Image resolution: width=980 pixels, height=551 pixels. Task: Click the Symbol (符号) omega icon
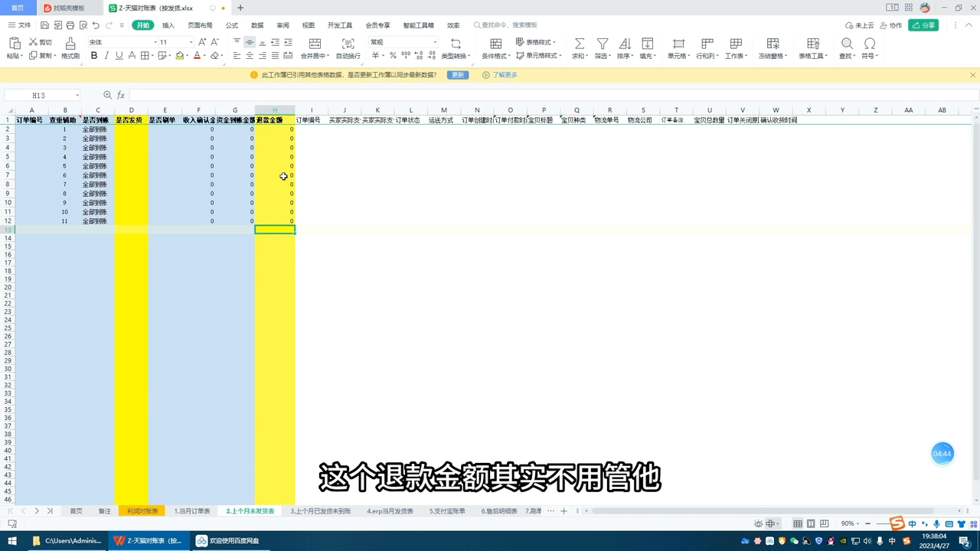pos(869,44)
